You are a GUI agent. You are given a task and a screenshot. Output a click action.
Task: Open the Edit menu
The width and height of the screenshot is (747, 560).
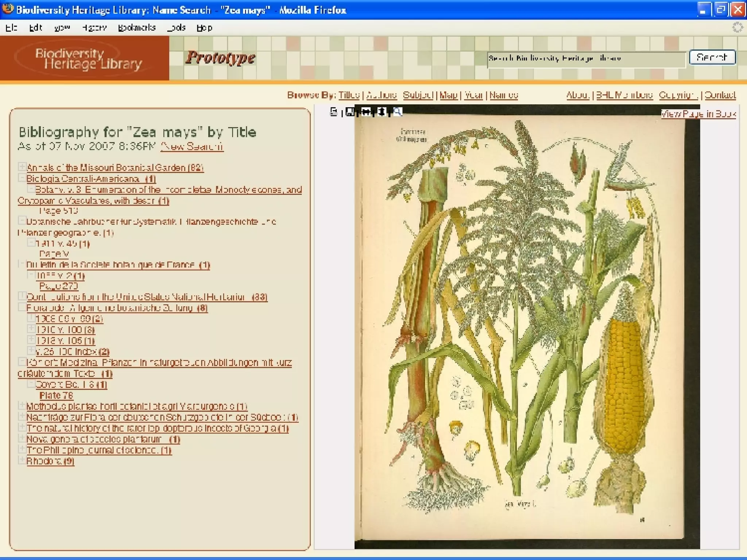click(36, 28)
